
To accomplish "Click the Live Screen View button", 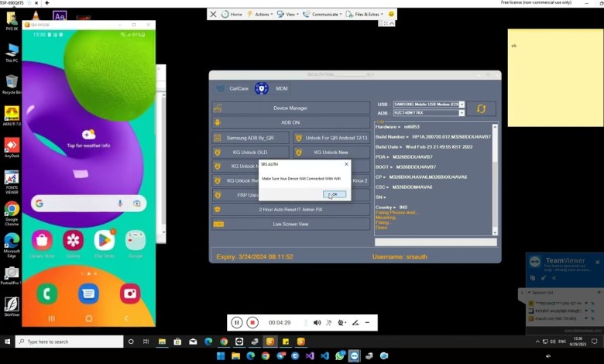I will [290, 224].
